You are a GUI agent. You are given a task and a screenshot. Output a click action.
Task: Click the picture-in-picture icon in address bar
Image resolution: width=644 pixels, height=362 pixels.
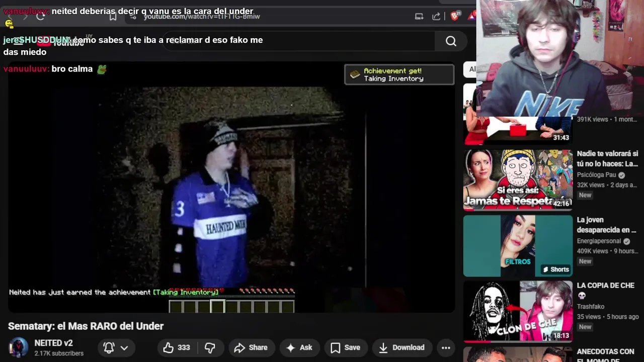point(419,17)
